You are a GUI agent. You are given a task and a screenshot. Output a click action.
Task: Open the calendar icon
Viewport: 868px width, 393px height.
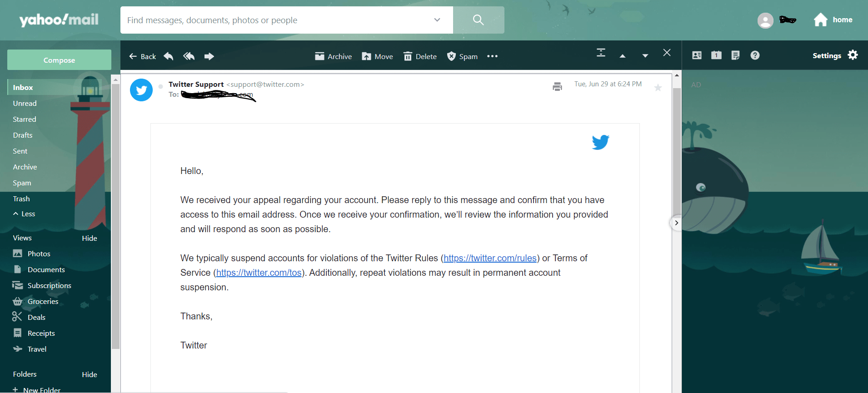coord(716,55)
